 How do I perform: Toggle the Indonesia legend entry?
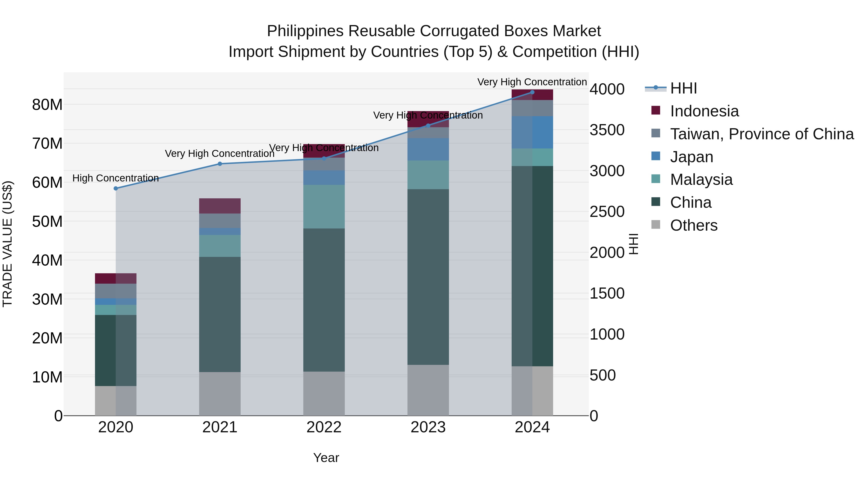coord(695,111)
